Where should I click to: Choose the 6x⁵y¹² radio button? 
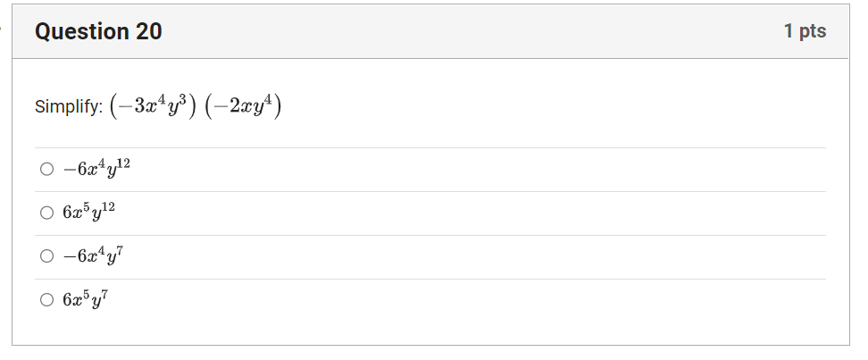(47, 213)
